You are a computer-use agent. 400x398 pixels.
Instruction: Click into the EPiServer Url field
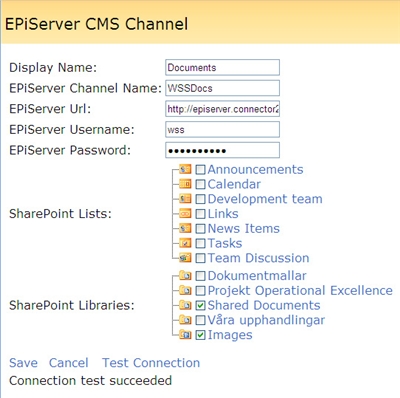point(222,109)
